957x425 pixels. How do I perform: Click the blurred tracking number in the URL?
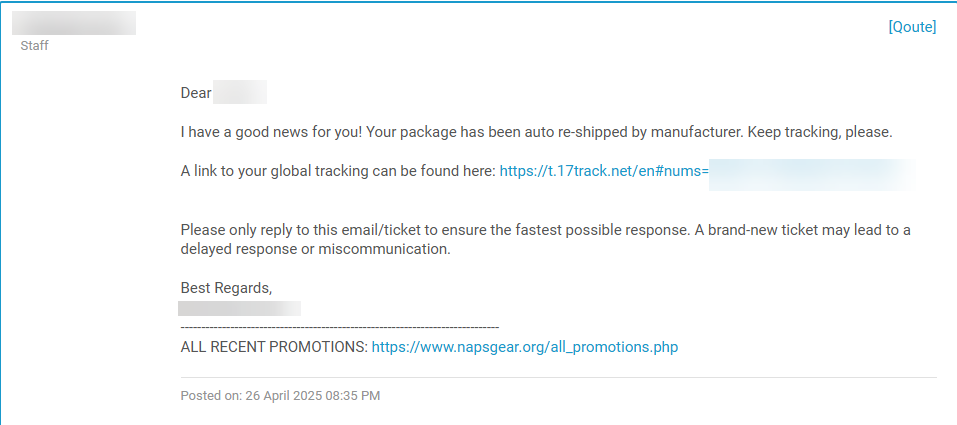(810, 171)
